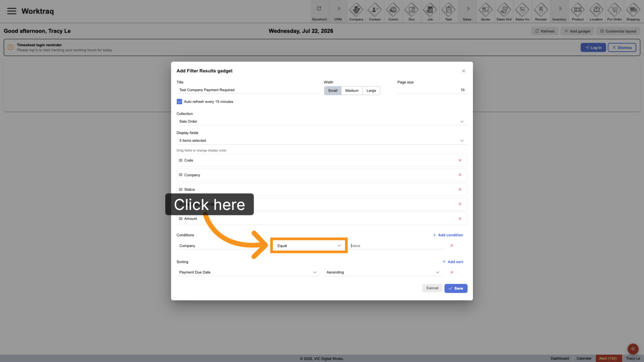This screenshot has height=362, width=644.
Task: Click the condition Value input field
Action: 396,246
